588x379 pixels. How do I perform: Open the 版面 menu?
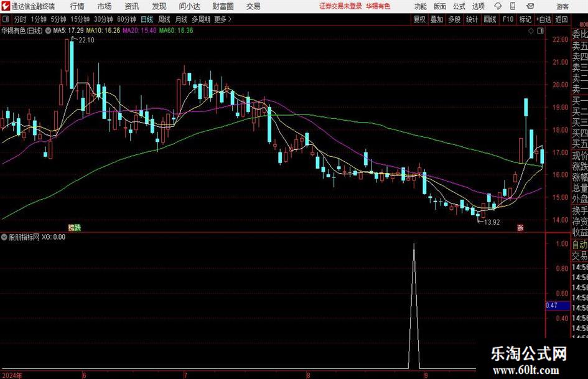point(439,6)
